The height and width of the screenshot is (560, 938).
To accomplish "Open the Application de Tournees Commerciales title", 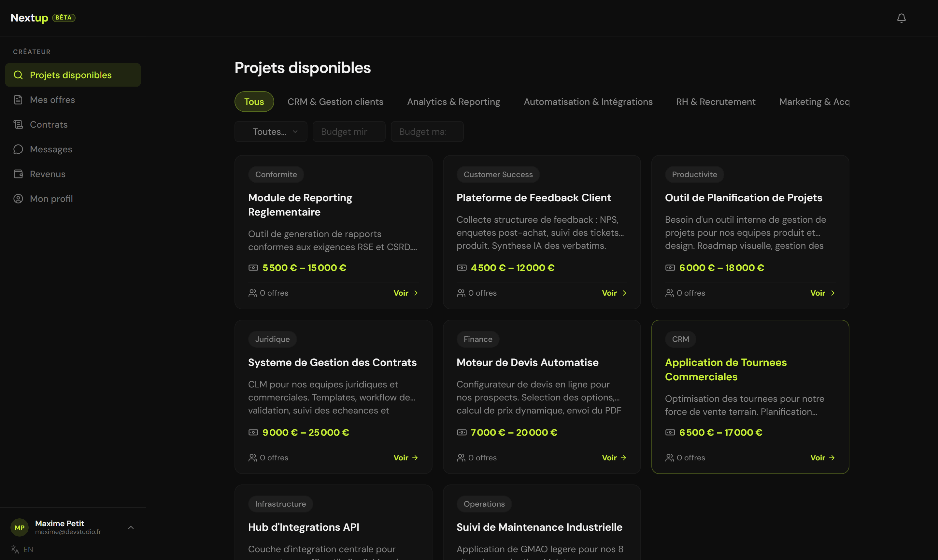I will point(726,370).
